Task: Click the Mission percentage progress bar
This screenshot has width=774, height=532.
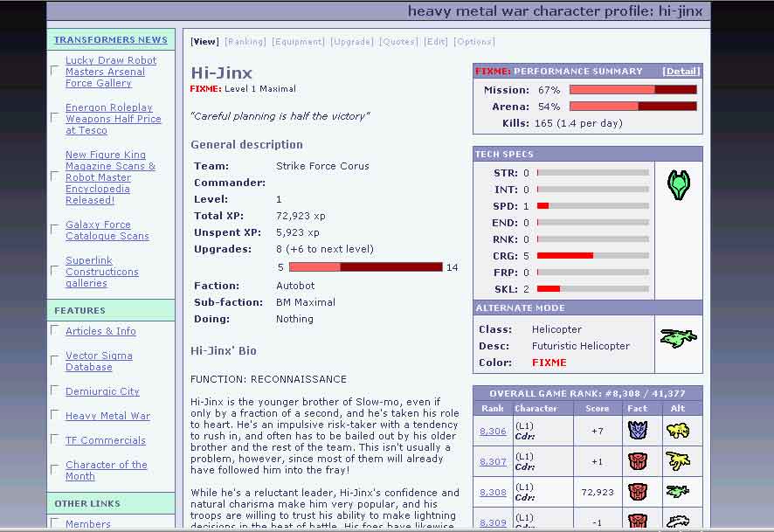Action: 632,90
